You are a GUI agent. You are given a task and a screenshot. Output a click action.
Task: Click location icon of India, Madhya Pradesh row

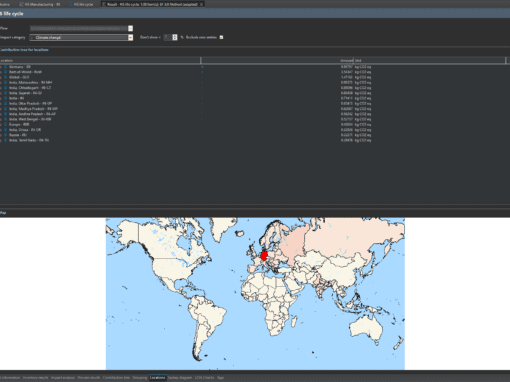point(5,109)
